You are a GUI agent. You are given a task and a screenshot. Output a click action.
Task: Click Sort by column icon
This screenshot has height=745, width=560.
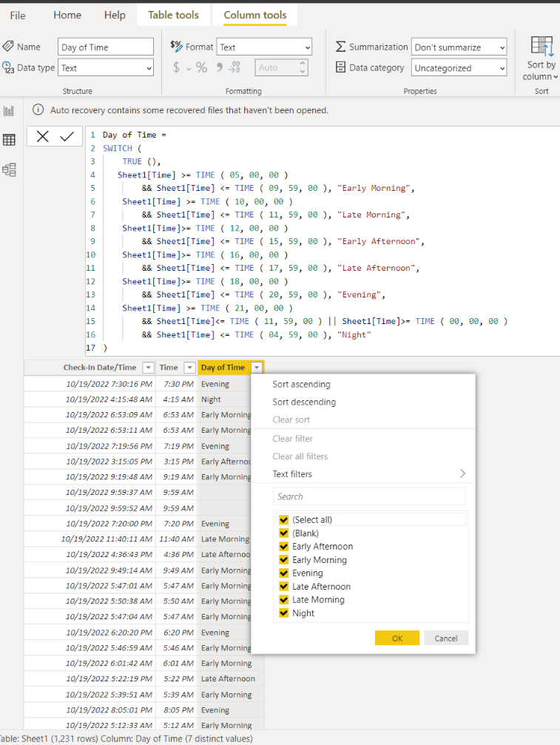tap(542, 46)
